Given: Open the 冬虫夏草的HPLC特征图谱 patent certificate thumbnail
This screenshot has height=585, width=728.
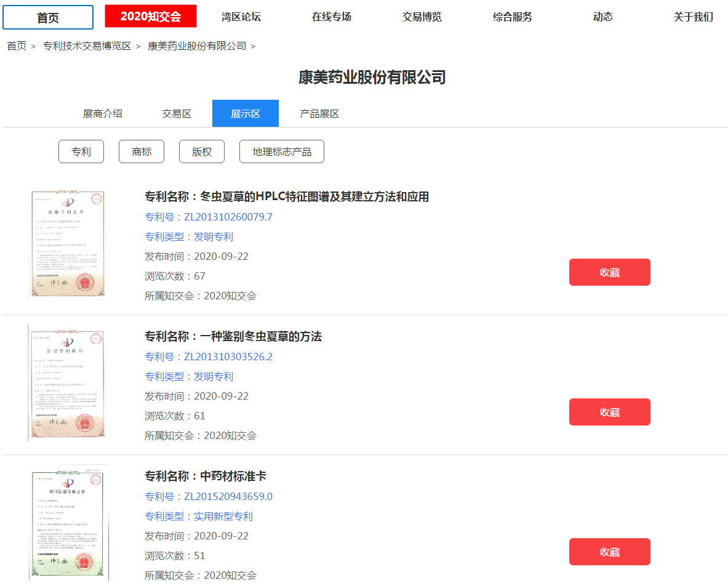Looking at the screenshot, I should (x=67, y=243).
